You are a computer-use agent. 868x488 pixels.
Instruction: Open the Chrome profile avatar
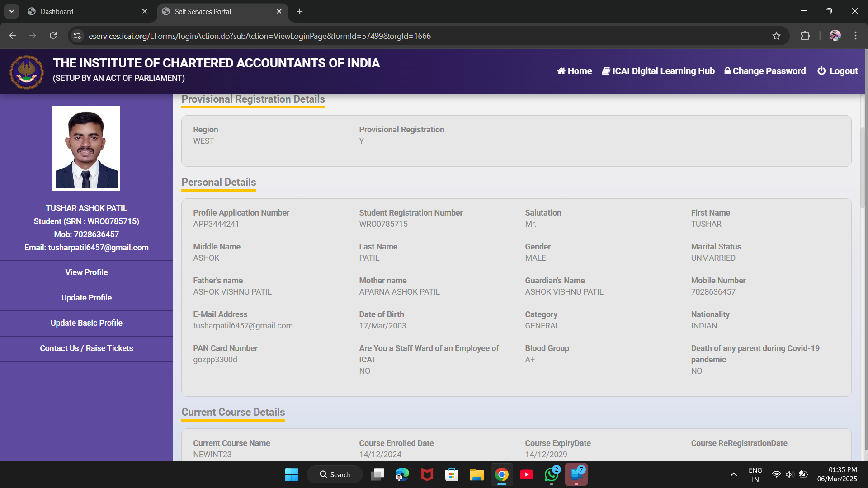coord(835,36)
